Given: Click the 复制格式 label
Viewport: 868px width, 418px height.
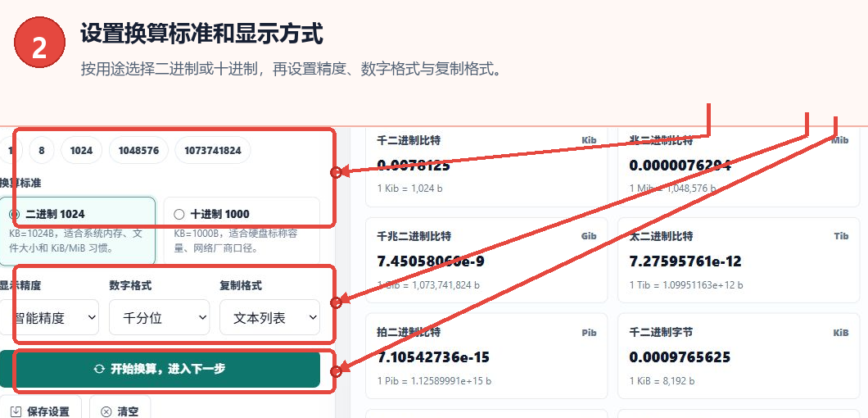Looking at the screenshot, I should tap(241, 285).
